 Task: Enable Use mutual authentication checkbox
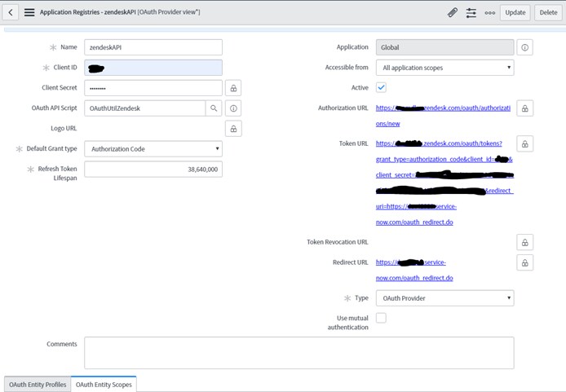(x=381, y=318)
